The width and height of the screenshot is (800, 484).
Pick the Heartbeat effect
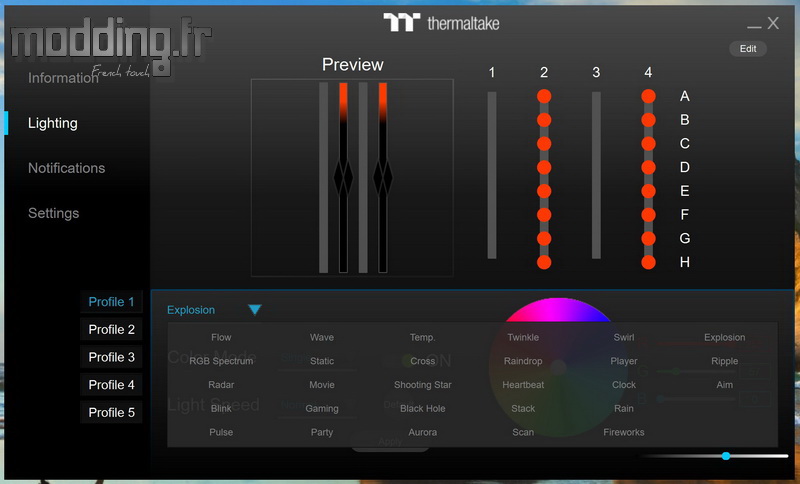pos(523,385)
